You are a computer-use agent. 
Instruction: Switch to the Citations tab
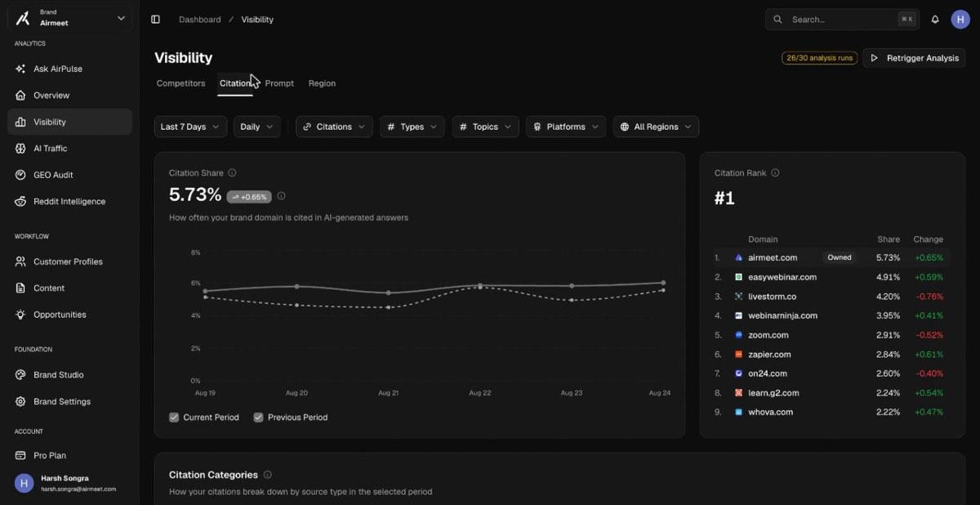pos(235,83)
